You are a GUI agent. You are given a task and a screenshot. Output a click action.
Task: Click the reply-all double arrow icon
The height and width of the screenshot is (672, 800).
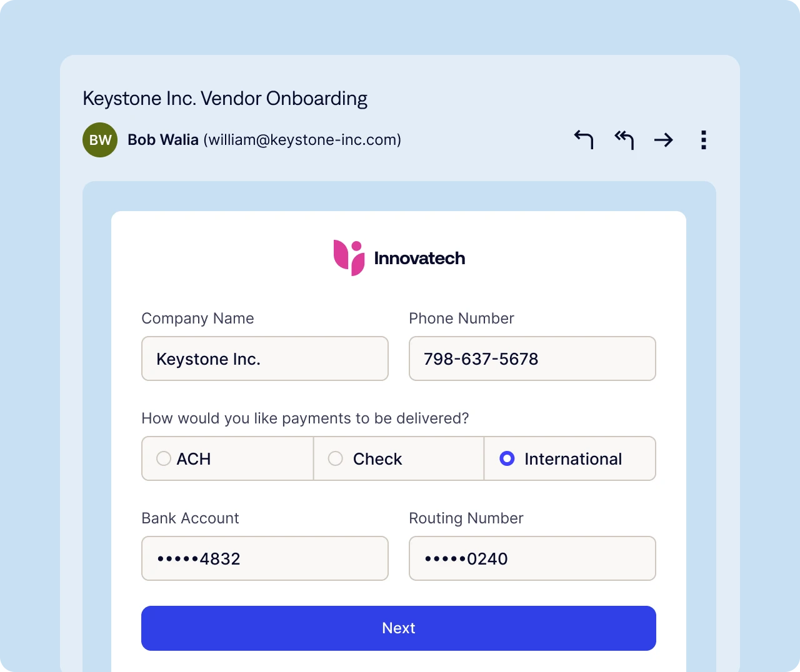(x=624, y=140)
